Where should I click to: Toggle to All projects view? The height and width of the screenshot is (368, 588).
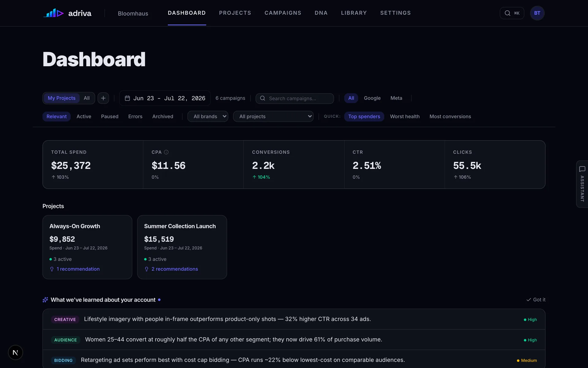point(87,98)
